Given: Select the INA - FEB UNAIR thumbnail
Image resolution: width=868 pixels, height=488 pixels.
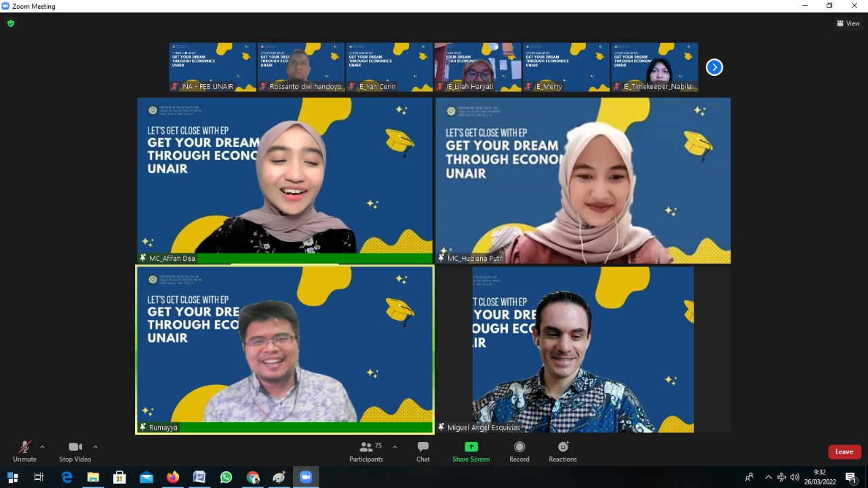Looking at the screenshot, I should click(x=212, y=66).
